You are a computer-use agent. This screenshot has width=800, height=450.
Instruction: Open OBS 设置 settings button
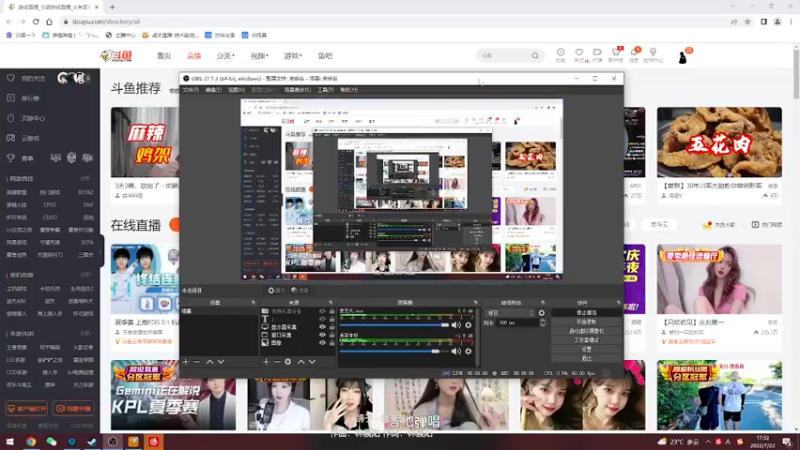tap(586, 349)
